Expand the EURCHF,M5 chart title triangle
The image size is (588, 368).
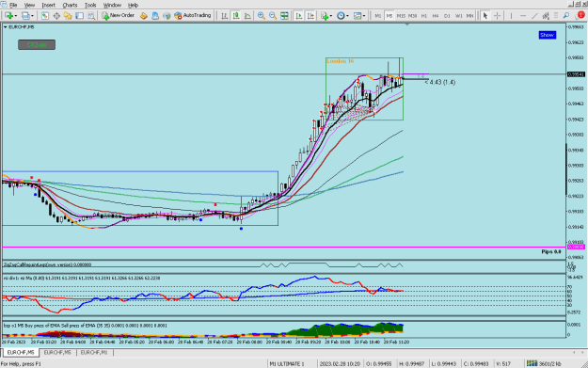pyautogui.click(x=6, y=27)
